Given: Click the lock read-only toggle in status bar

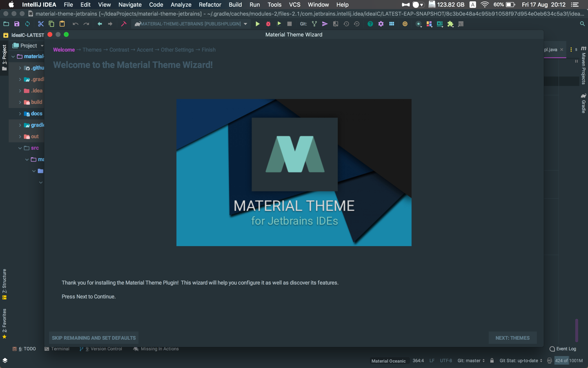Looking at the screenshot, I should click(492, 361).
